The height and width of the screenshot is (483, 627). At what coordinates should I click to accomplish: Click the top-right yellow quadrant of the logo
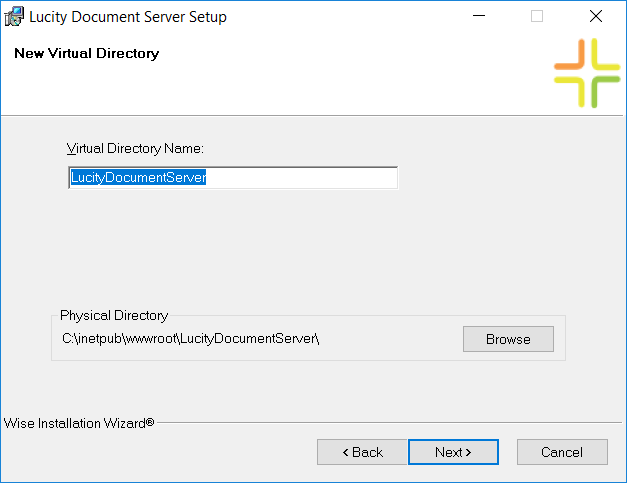click(x=605, y=54)
